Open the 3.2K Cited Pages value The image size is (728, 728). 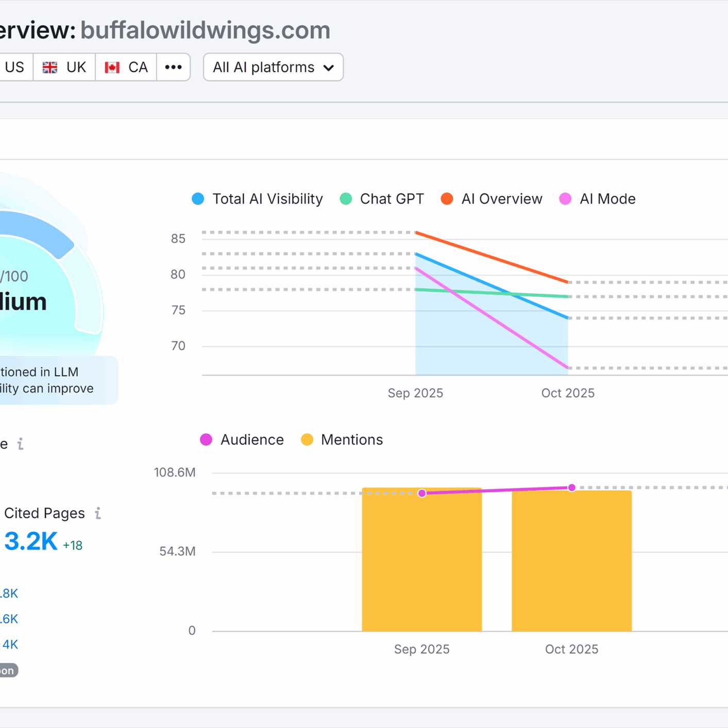(31, 541)
